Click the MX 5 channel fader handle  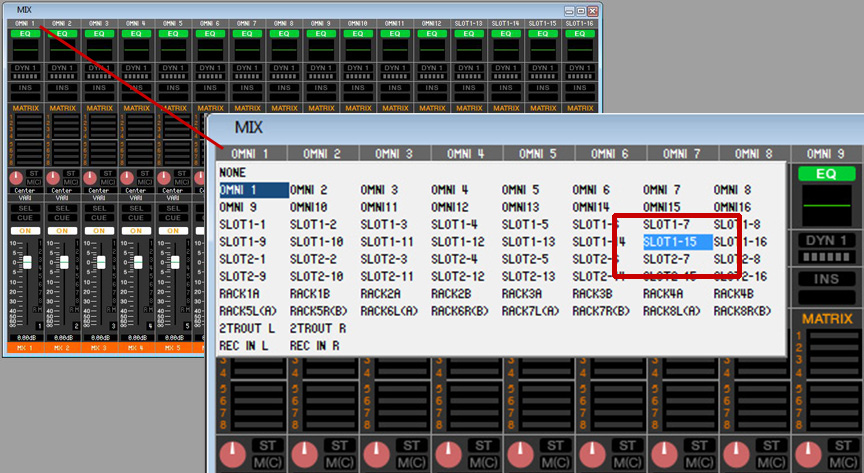click(175, 262)
